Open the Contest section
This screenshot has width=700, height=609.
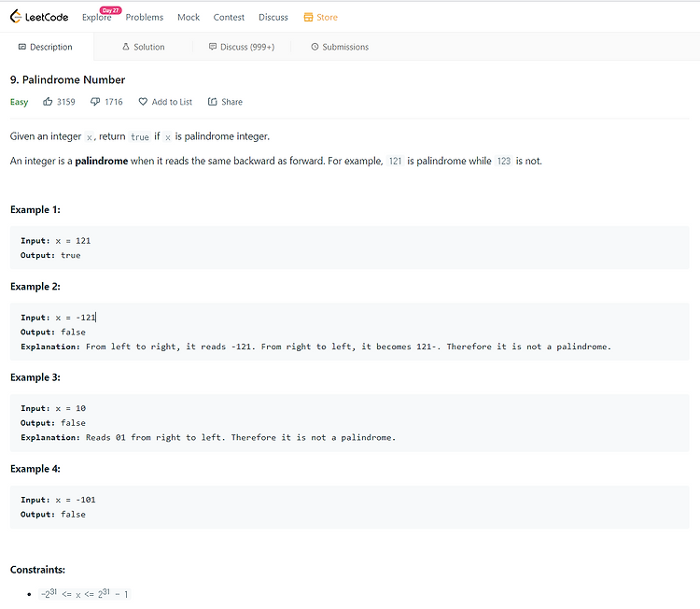click(x=229, y=18)
